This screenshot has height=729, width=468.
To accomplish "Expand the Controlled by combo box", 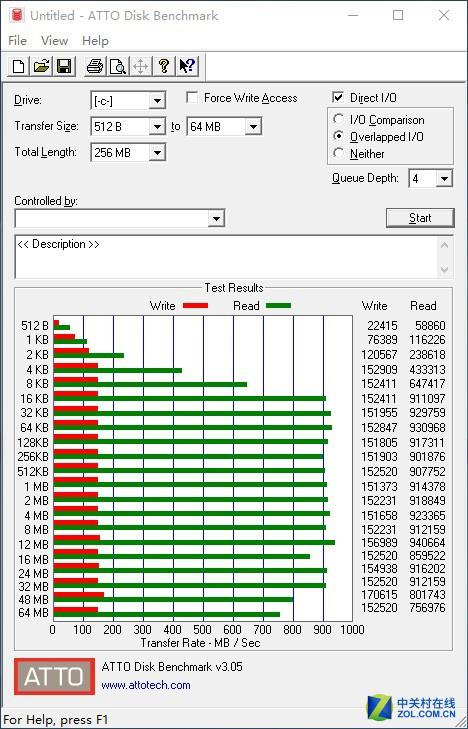I will pos(216,219).
